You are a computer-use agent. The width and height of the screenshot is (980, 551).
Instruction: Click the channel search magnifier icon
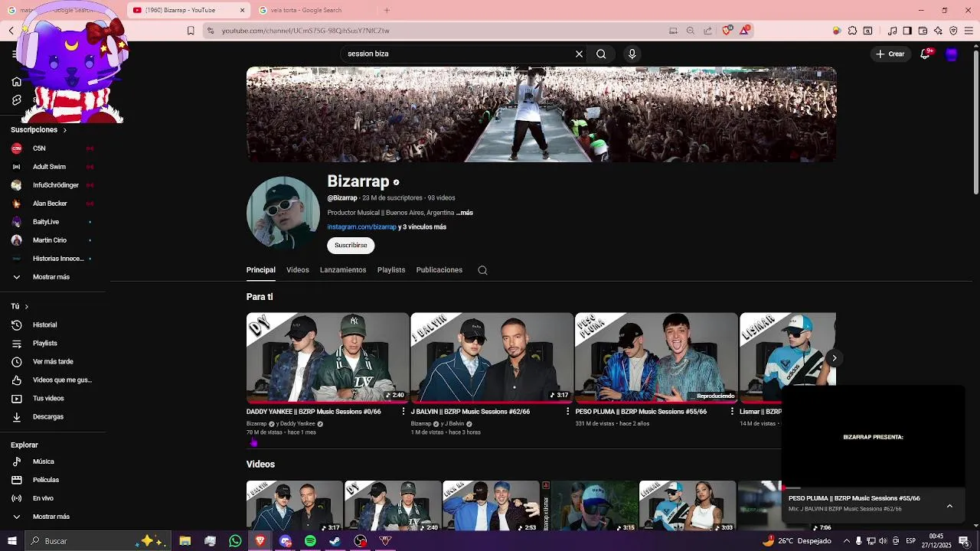coord(482,270)
